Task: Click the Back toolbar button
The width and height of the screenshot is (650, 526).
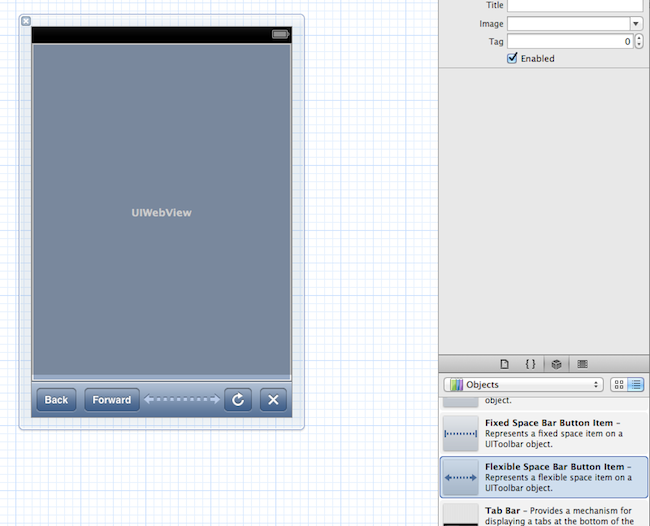Action: point(56,400)
